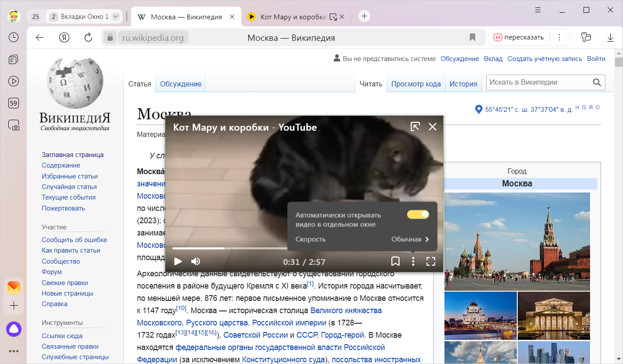Open Заглавная страница in the sidebar
Screen dimensions: 623x364
click(x=73, y=155)
